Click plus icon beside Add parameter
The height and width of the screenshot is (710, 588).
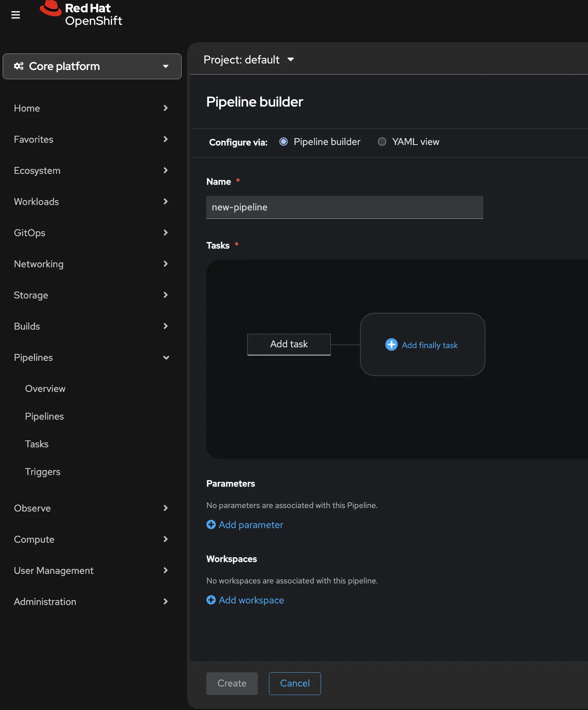point(211,525)
